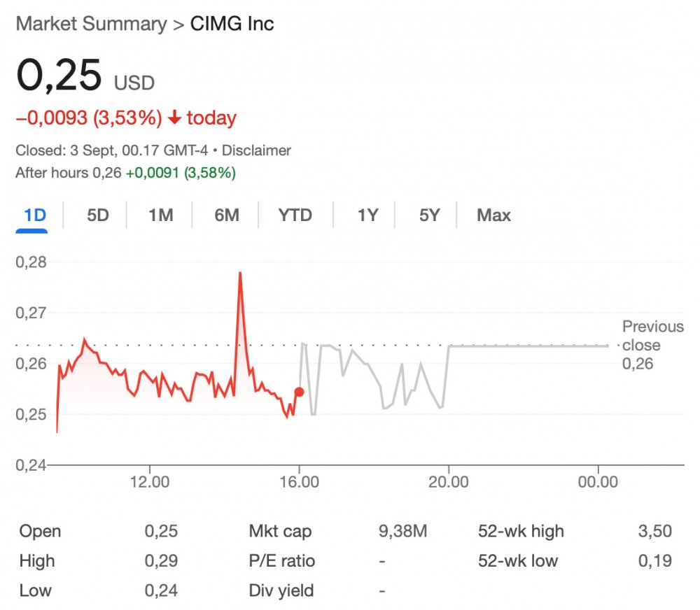Viewport: 700px width, 610px height.
Task: Select the 5D chart timeframe
Action: point(96,215)
